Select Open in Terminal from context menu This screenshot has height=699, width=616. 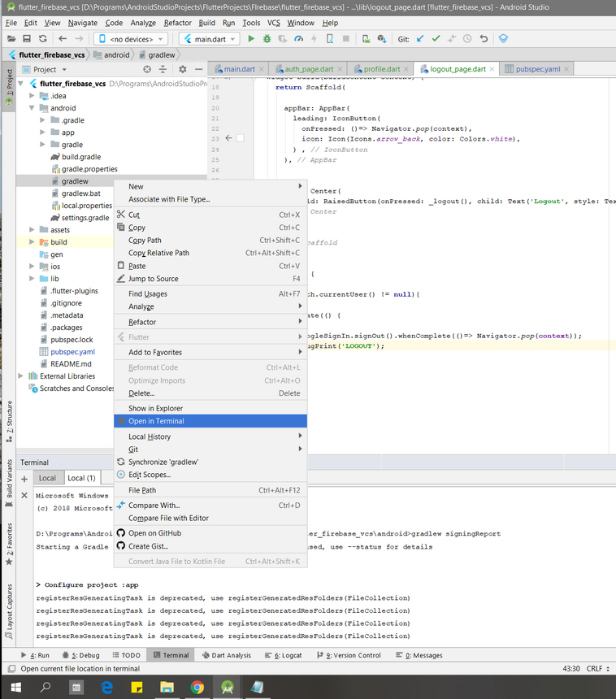coord(156,421)
